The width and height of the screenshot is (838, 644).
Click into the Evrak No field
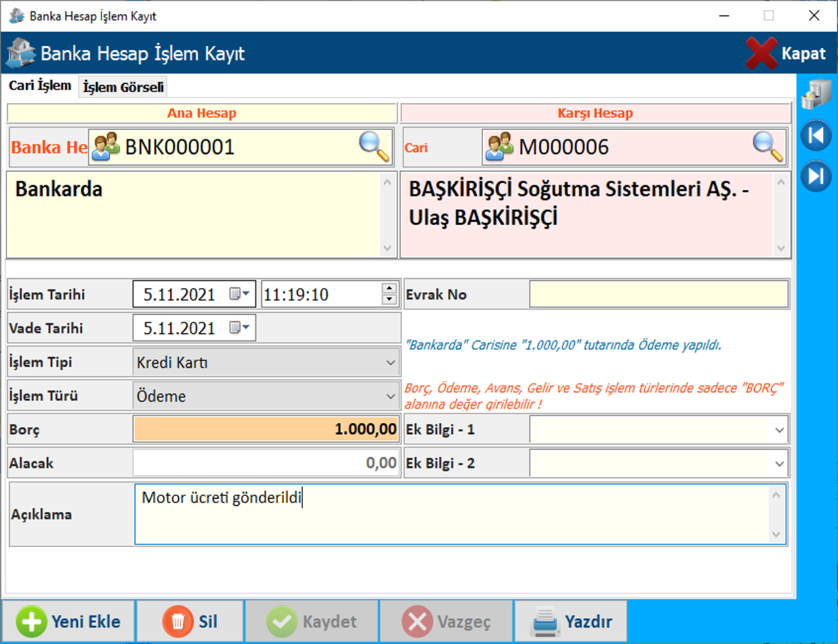click(x=658, y=295)
